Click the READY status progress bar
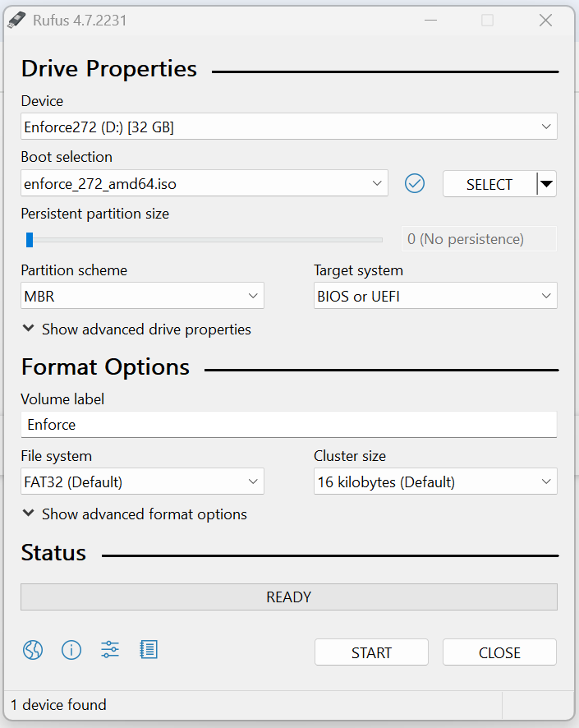Image resolution: width=579 pixels, height=728 pixels. click(x=288, y=597)
